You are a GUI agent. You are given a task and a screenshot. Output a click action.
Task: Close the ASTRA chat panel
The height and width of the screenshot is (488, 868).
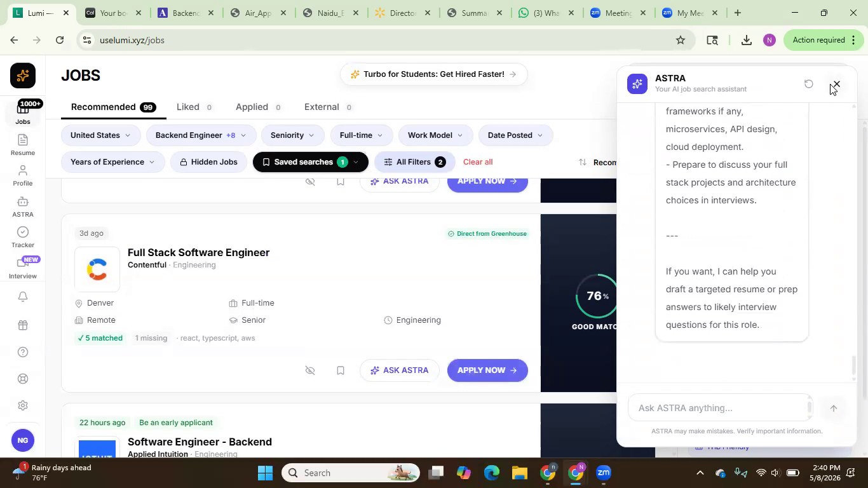(x=836, y=84)
